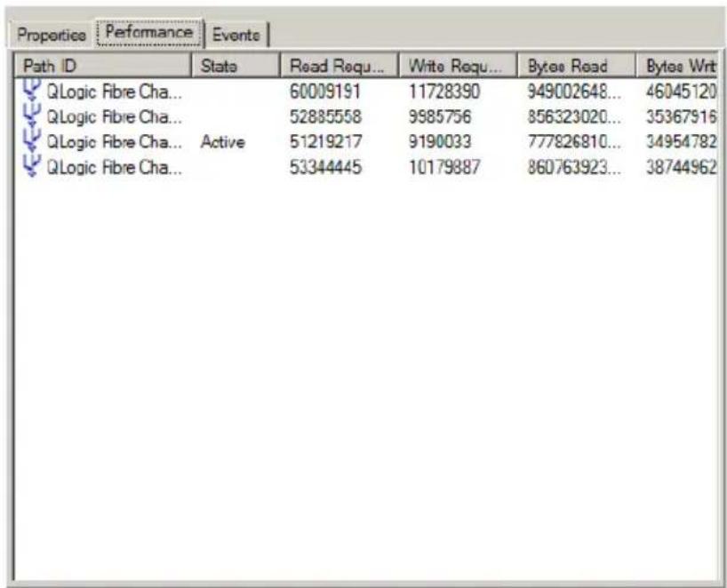Click the Write Requ... column header
The image size is (727, 588).
coord(458,66)
